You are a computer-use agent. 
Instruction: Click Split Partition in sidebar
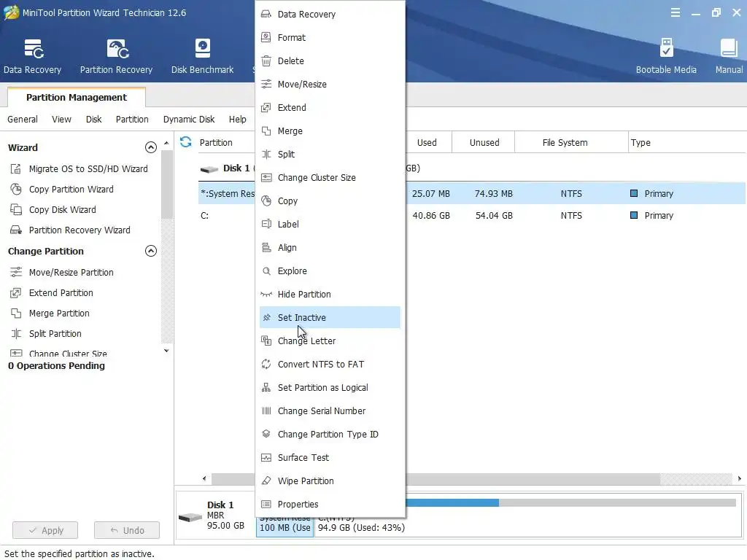tap(46, 334)
